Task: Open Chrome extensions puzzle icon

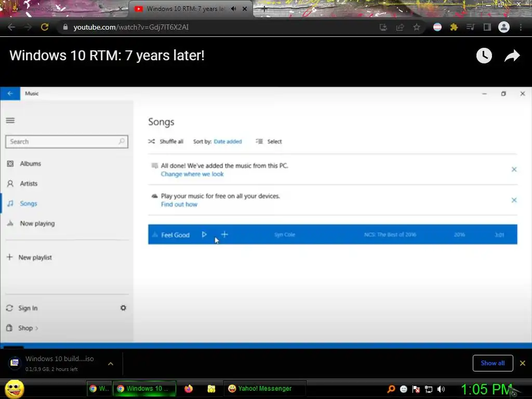Action: tap(454, 27)
